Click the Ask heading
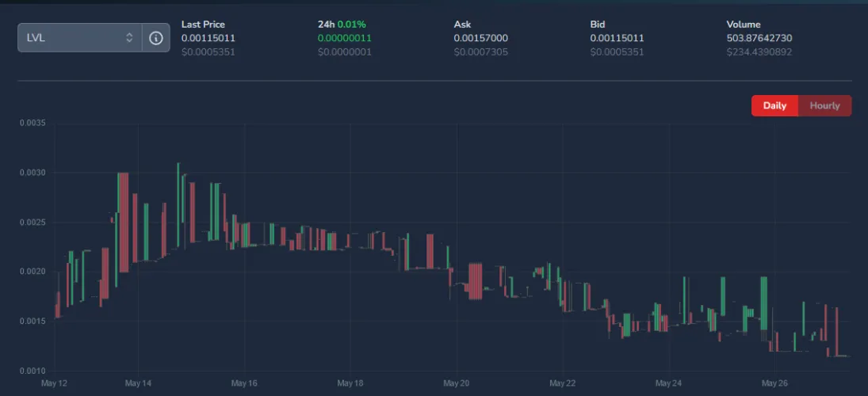Screen dimensions: 868x396 point(462,25)
